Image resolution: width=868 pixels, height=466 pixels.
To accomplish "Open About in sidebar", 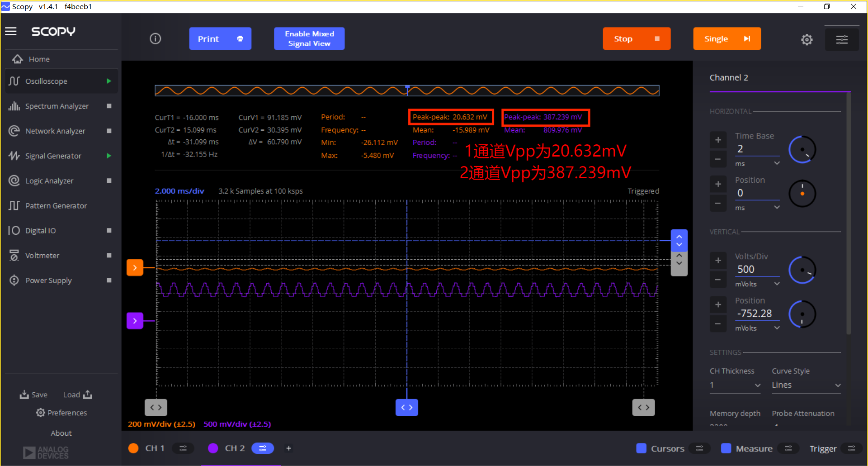I will (x=61, y=433).
